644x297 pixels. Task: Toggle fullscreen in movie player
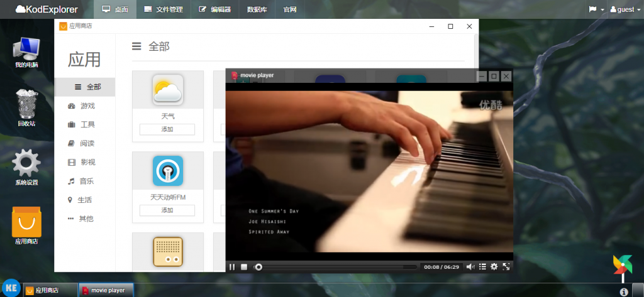(506, 267)
